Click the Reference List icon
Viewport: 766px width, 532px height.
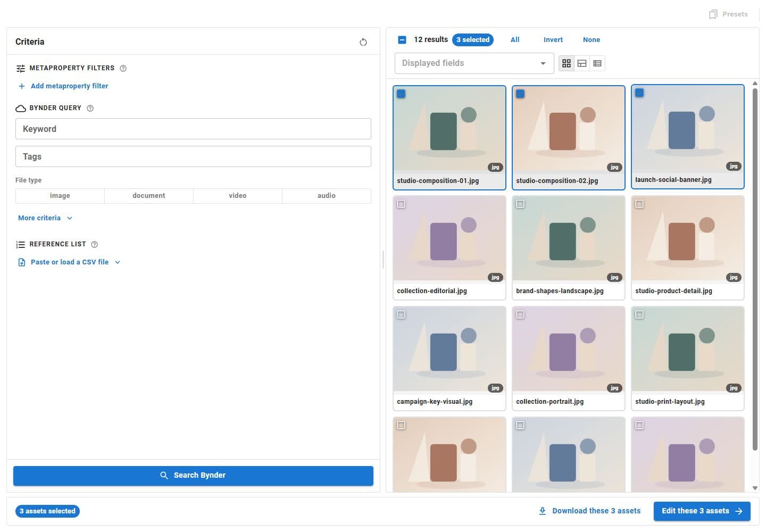point(21,244)
